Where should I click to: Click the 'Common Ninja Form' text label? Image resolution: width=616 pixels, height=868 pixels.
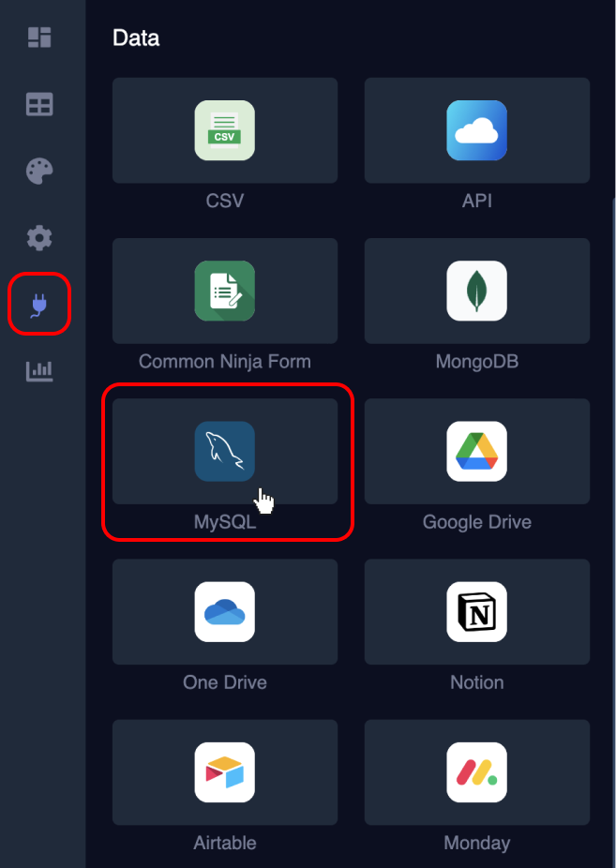(x=225, y=362)
